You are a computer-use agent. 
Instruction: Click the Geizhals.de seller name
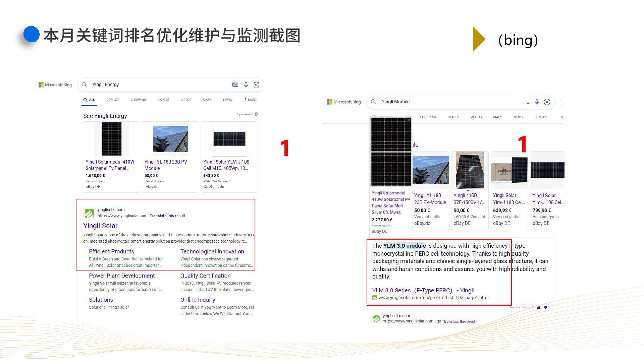click(x=214, y=187)
